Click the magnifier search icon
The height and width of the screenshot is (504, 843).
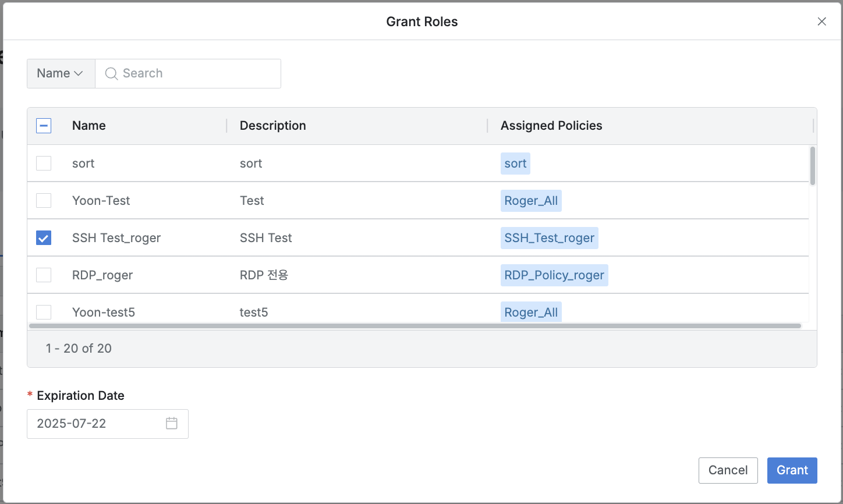[111, 73]
